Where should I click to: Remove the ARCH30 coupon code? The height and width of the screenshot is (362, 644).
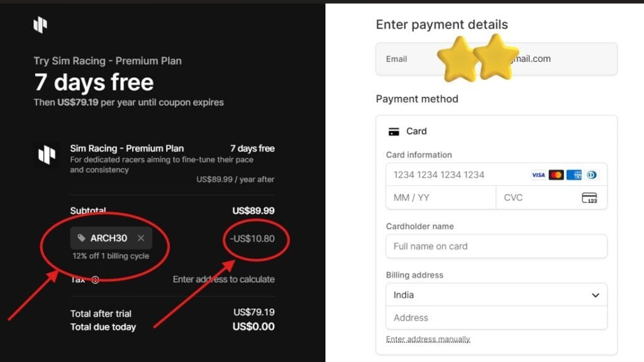141,238
